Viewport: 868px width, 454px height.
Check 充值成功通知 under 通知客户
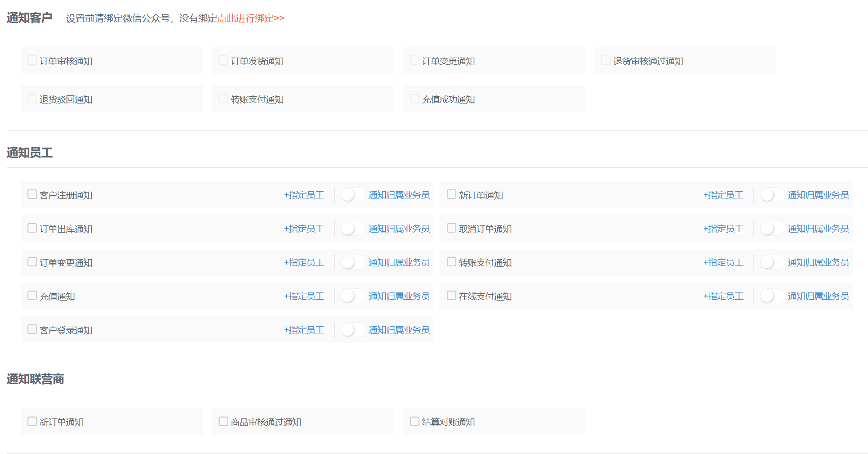click(x=415, y=99)
